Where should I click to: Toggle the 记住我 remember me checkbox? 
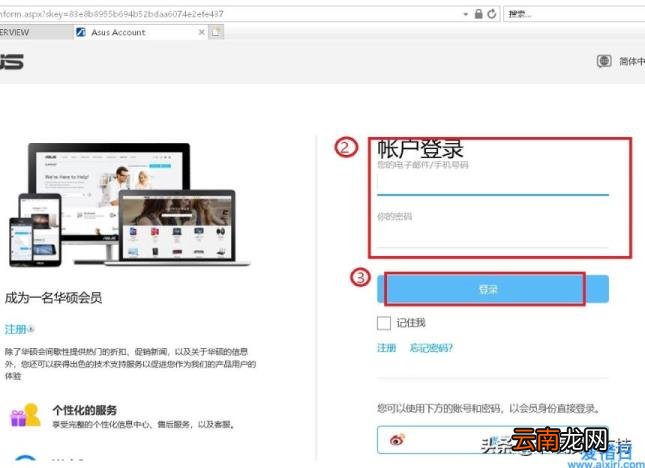384,323
